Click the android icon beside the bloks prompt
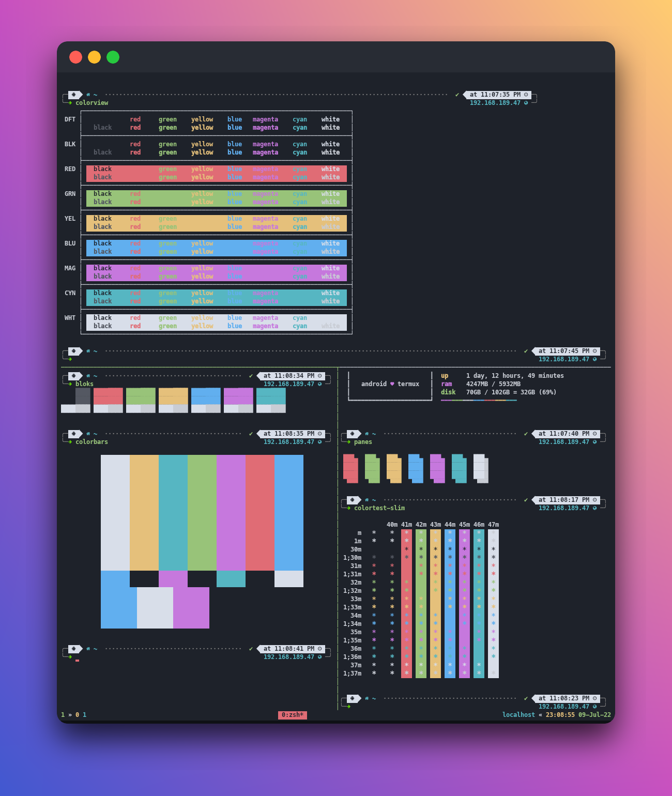Screen dimensions: 672x796 (74, 376)
